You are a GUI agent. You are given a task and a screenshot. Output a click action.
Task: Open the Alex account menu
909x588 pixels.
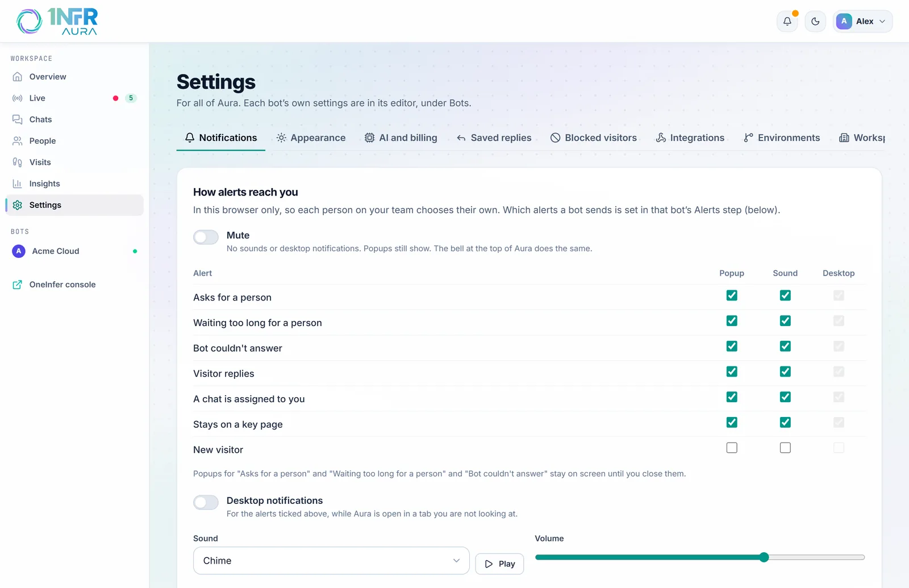click(862, 22)
